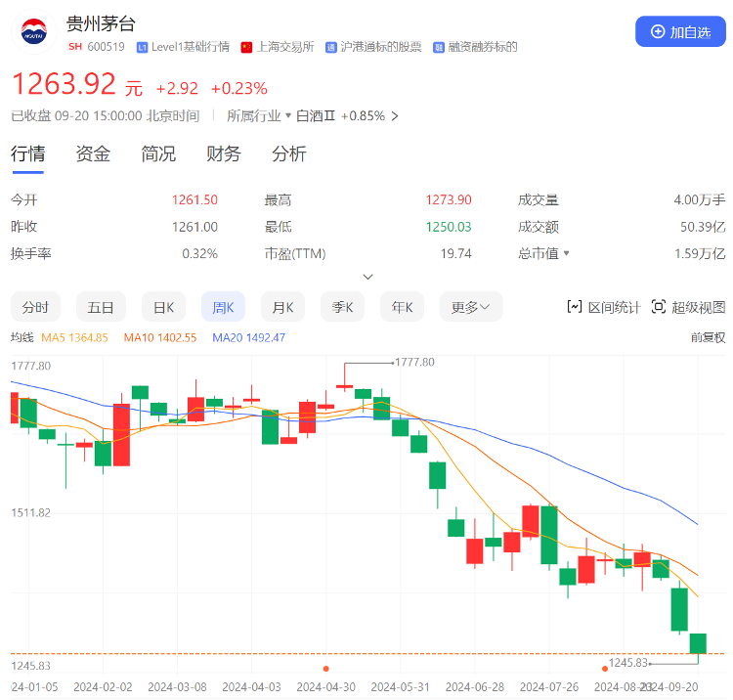733x700 pixels.
Task: Expand the 更多 chart period dropdown
Action: (471, 307)
